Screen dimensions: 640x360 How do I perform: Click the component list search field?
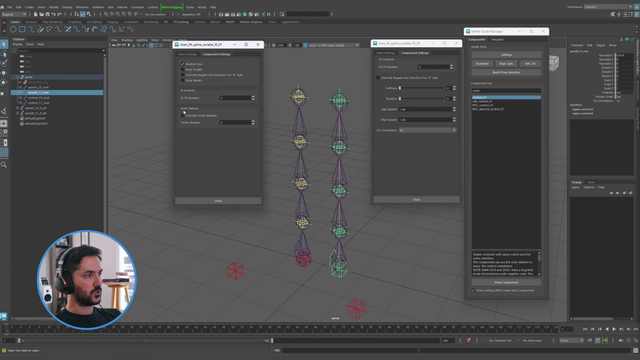(506, 91)
